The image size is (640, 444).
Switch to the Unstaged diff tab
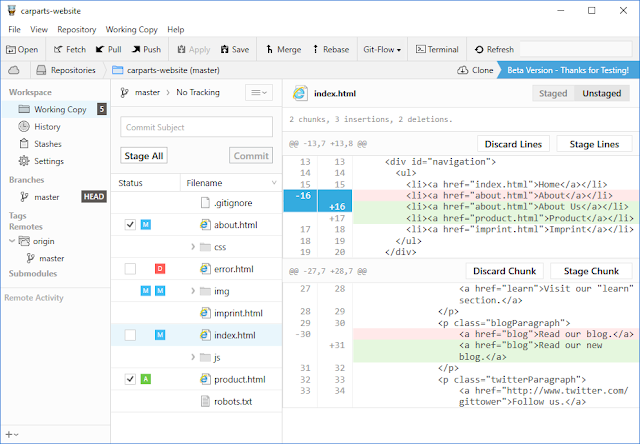click(x=602, y=93)
